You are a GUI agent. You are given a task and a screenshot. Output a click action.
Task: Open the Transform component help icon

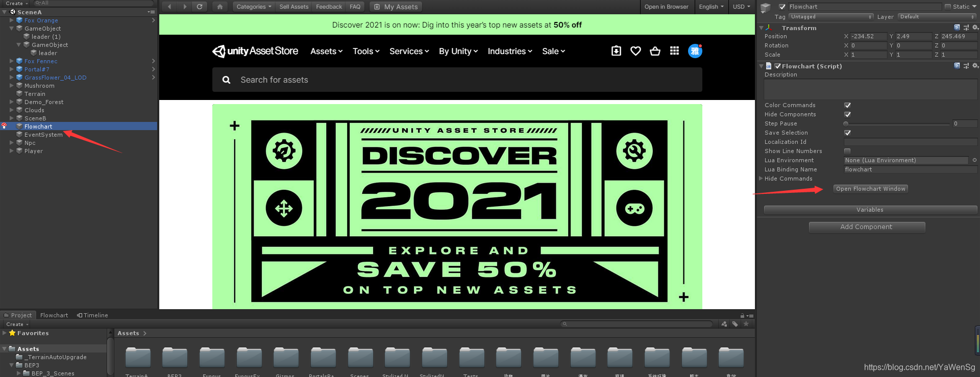pyautogui.click(x=957, y=28)
